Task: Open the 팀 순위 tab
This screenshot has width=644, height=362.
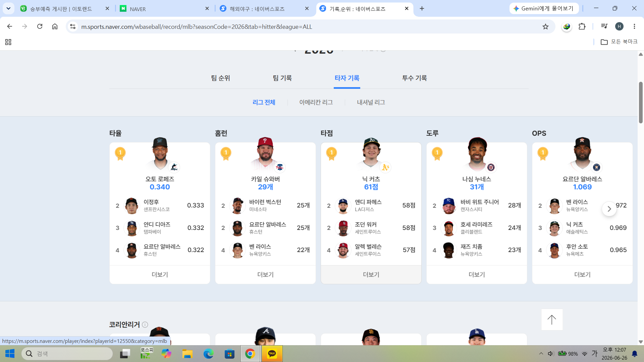Action: (220, 78)
